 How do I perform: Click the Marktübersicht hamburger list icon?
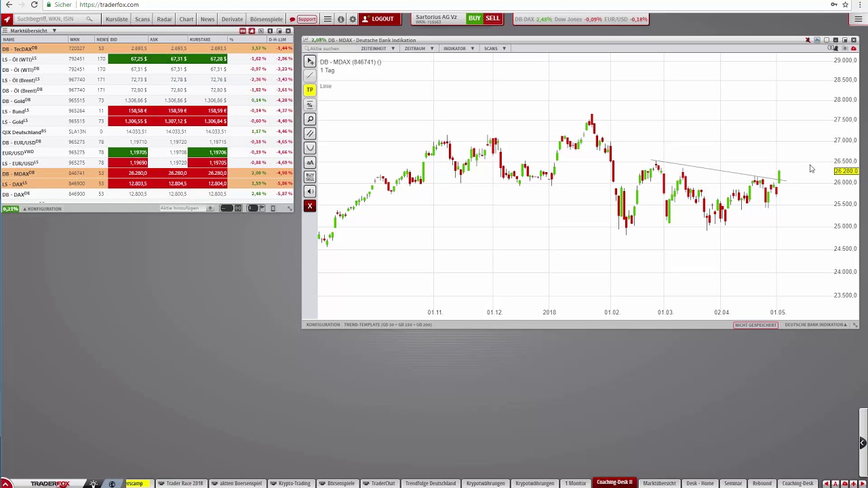click(6, 30)
